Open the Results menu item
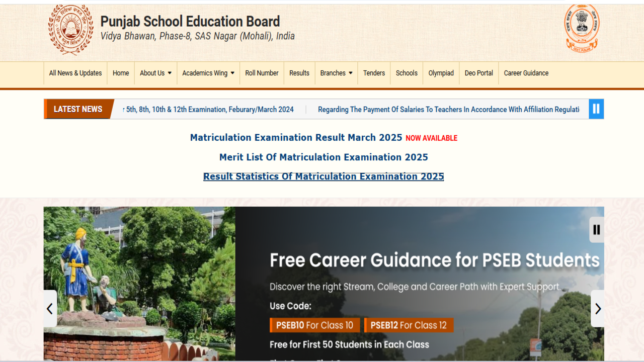This screenshot has width=644, height=362. point(299,73)
